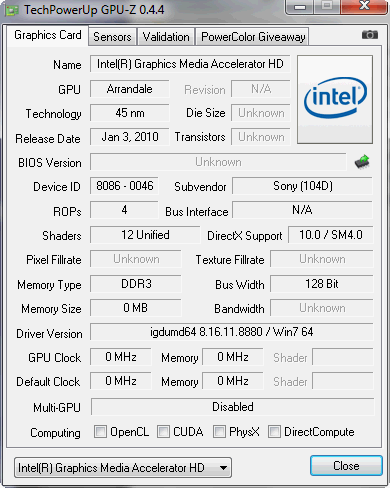Click the "Multi-GPU" label

point(57,407)
